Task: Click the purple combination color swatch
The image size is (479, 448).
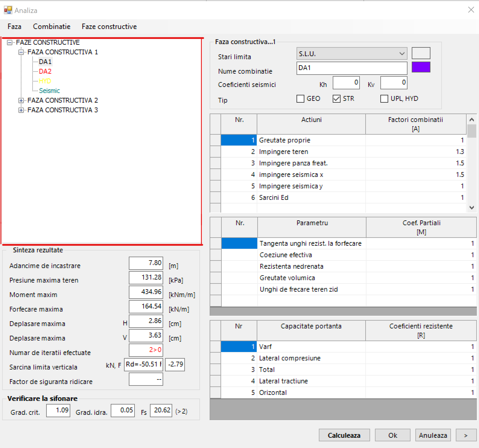Action: click(421, 67)
